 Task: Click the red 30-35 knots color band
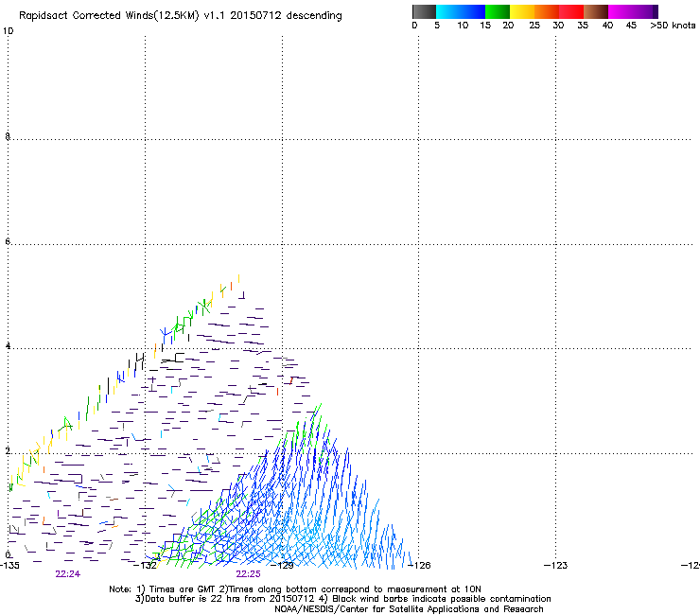[x=571, y=11]
